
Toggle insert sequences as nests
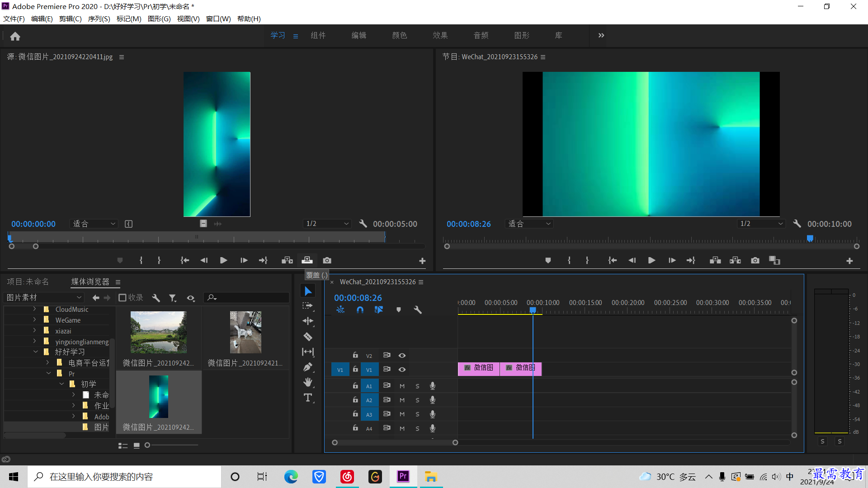pos(340,310)
